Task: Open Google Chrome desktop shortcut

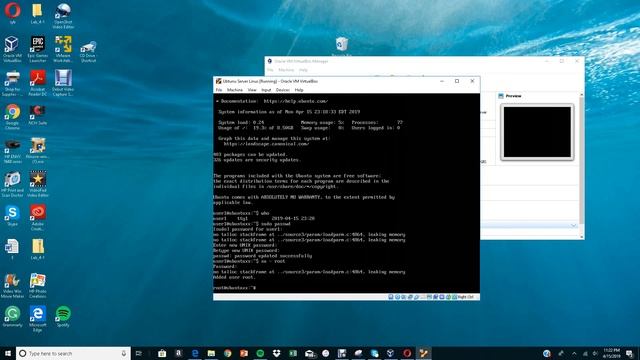Action: (12, 116)
